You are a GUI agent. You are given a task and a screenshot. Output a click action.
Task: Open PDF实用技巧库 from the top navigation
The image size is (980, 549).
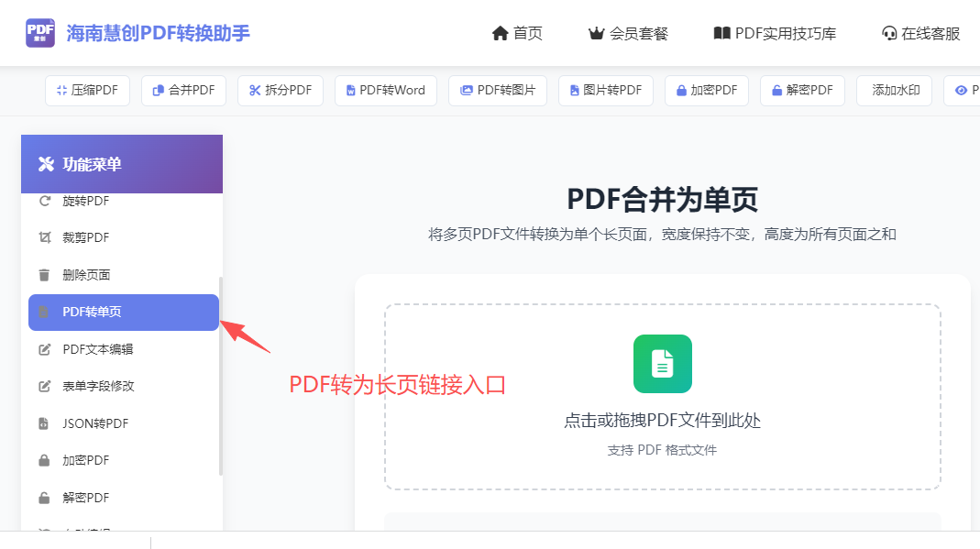pyautogui.click(x=775, y=33)
